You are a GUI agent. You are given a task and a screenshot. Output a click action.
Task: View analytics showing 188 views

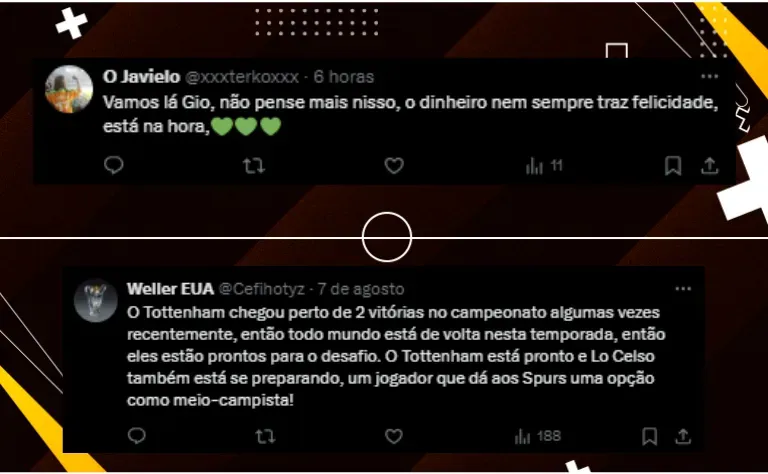coord(537,436)
